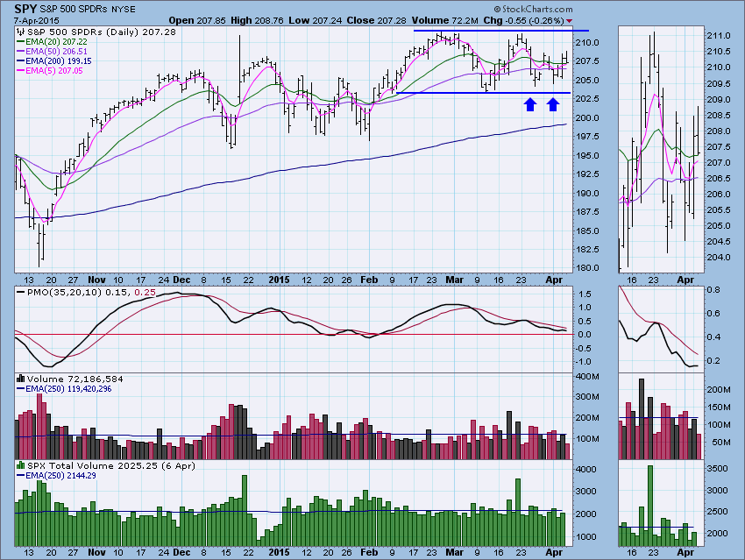
Task: Select the Close 207.28 value
Action: point(376,20)
